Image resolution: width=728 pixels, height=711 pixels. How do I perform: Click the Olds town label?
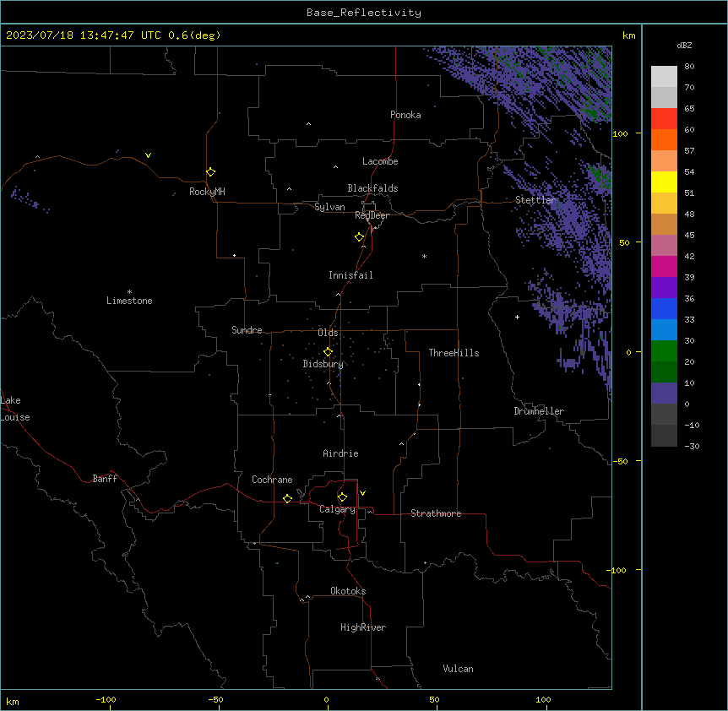coord(328,333)
